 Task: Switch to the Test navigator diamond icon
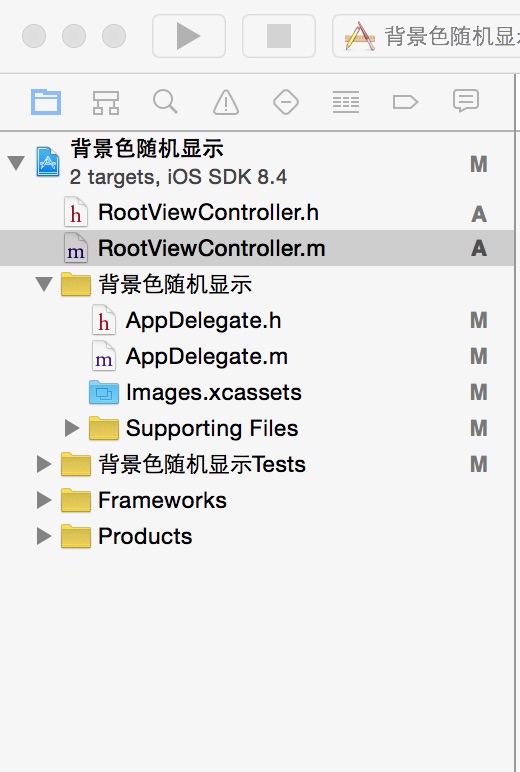tap(286, 102)
